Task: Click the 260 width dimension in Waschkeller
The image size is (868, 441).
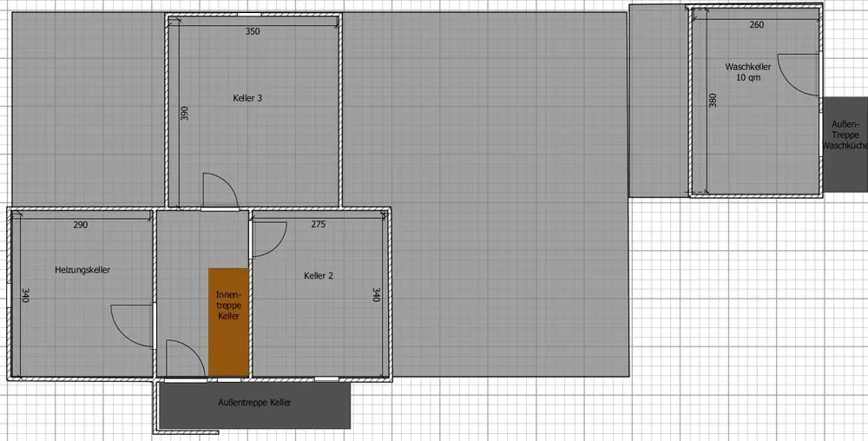Action: [756, 24]
